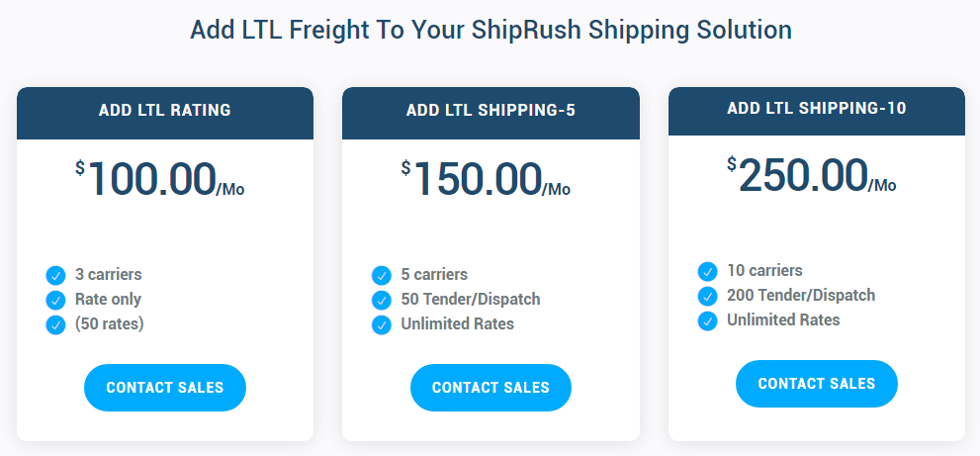Image resolution: width=980 pixels, height=456 pixels.
Task: Click the Add LTL Freight page heading
Action: pos(490,30)
